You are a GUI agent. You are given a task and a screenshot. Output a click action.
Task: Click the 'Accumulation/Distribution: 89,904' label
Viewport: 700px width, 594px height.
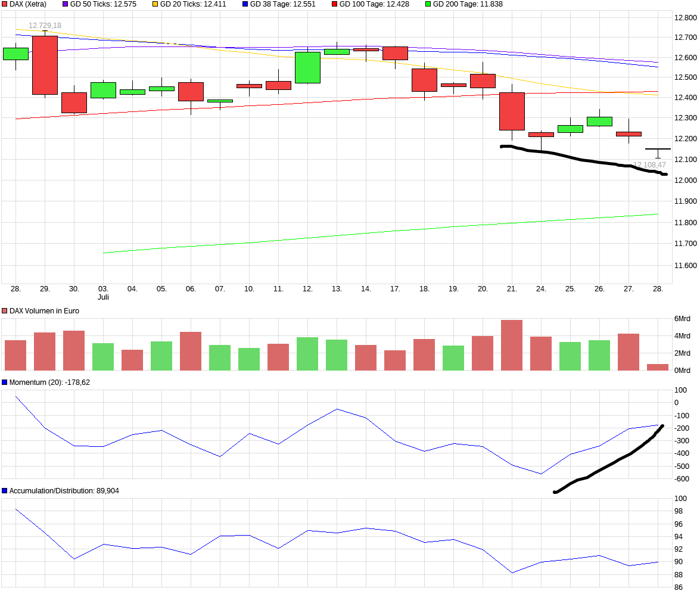coord(64,491)
